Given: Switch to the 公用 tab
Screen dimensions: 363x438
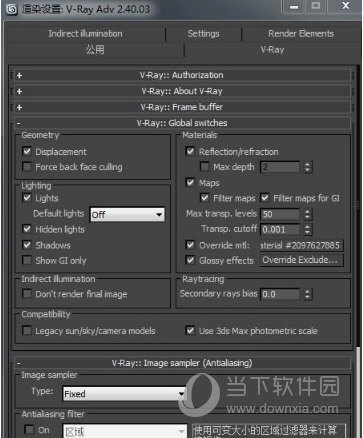Looking at the screenshot, I should (x=95, y=50).
